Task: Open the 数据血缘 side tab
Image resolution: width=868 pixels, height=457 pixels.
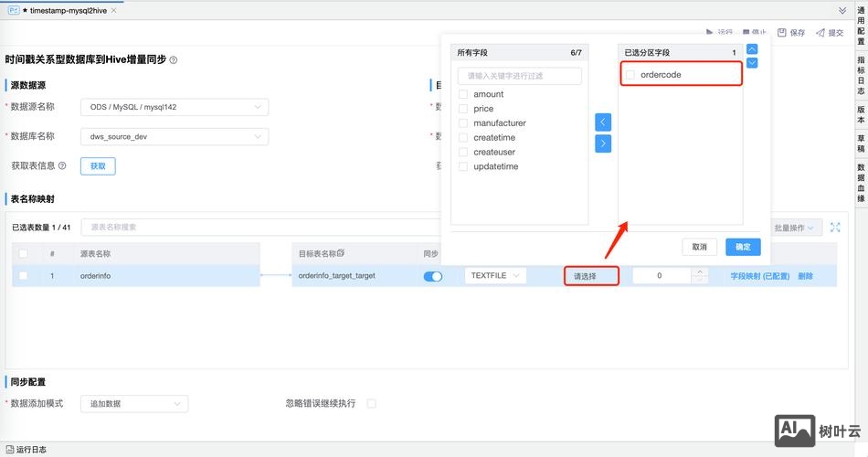Action: (862, 182)
